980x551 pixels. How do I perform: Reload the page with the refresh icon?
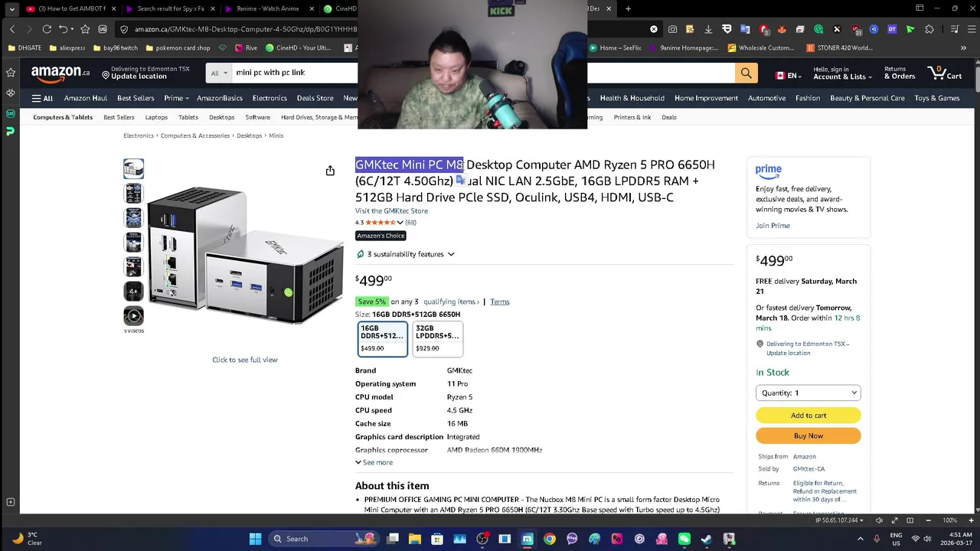click(x=47, y=29)
